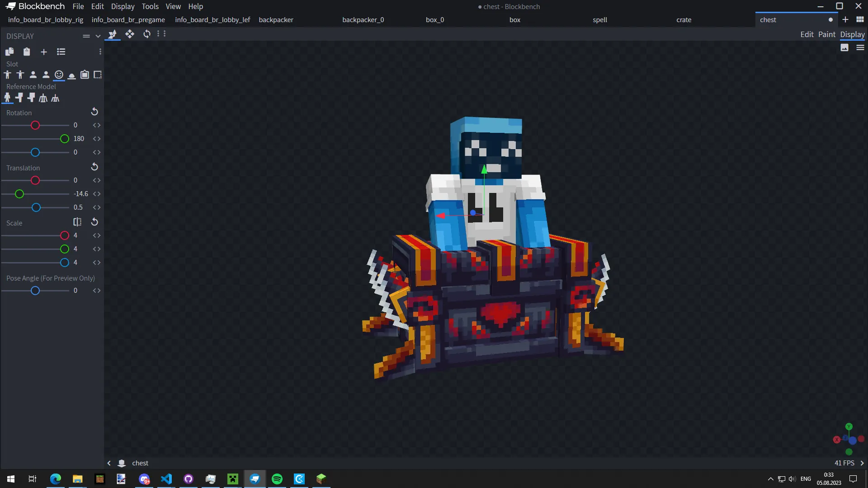This screenshot has height=488, width=868.
Task: Switch to Edit mode
Action: coord(807,34)
